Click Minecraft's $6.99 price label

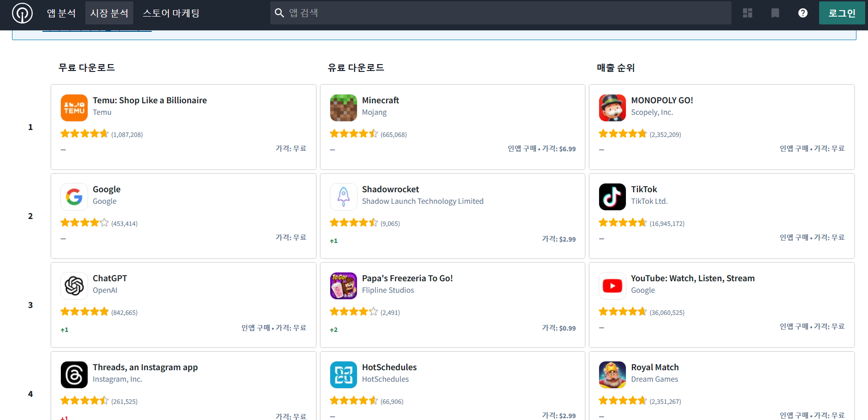(559, 148)
